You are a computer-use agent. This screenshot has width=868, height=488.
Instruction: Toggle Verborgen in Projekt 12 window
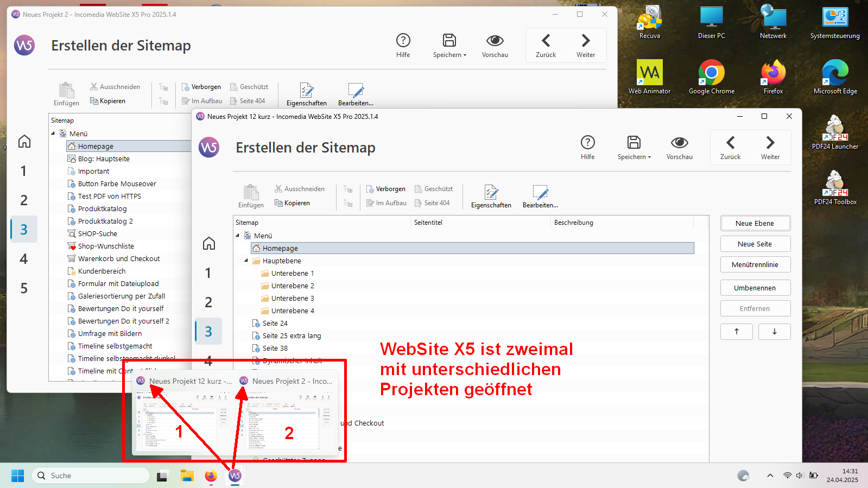click(386, 189)
